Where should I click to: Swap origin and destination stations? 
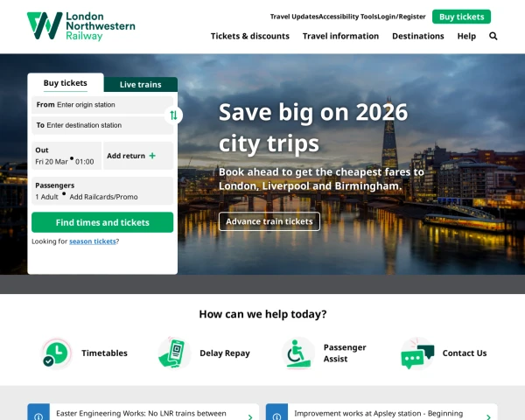(173, 115)
